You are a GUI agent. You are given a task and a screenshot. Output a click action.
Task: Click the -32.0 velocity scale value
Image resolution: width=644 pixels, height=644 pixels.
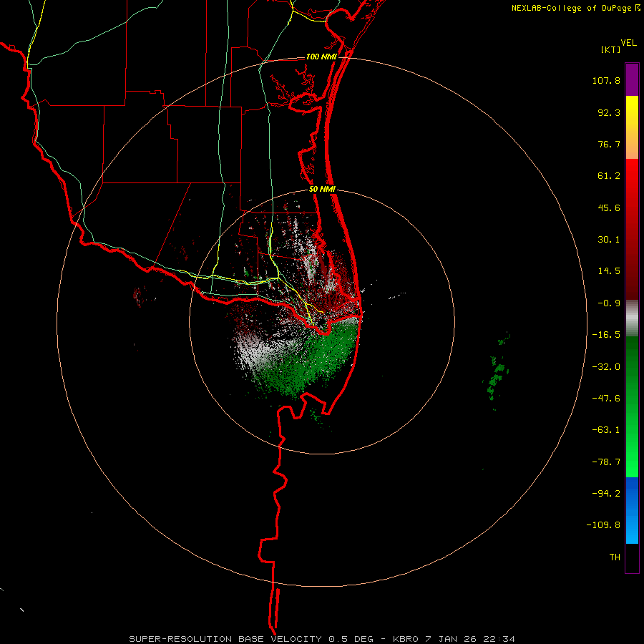[606, 367]
